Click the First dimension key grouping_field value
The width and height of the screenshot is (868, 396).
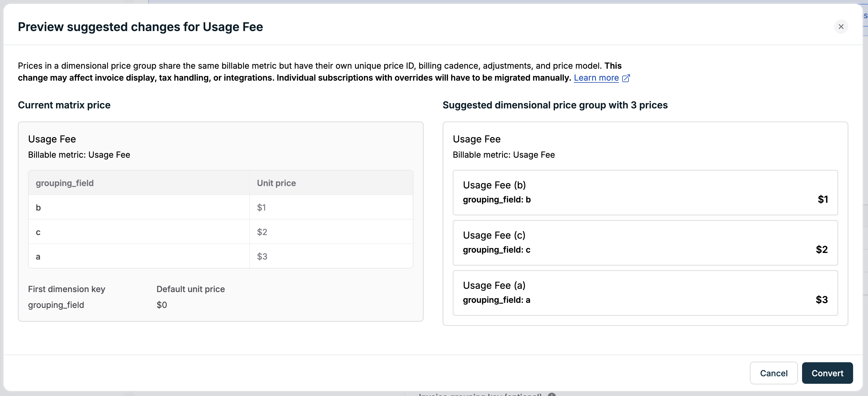[x=56, y=305]
